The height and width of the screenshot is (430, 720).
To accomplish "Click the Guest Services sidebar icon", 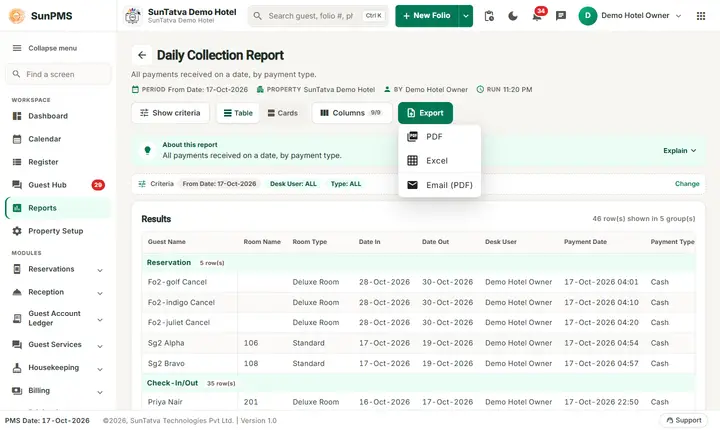I will click(x=17, y=345).
